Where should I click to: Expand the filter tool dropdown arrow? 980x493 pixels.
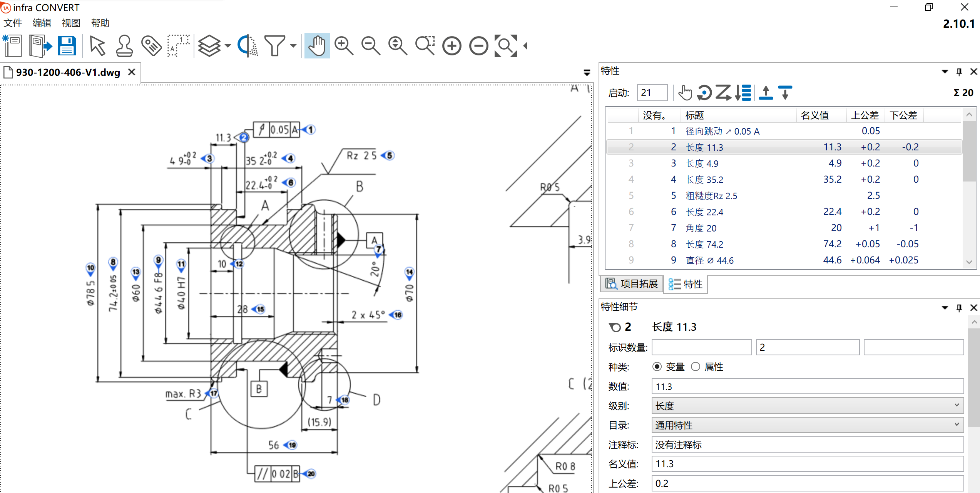click(x=293, y=46)
